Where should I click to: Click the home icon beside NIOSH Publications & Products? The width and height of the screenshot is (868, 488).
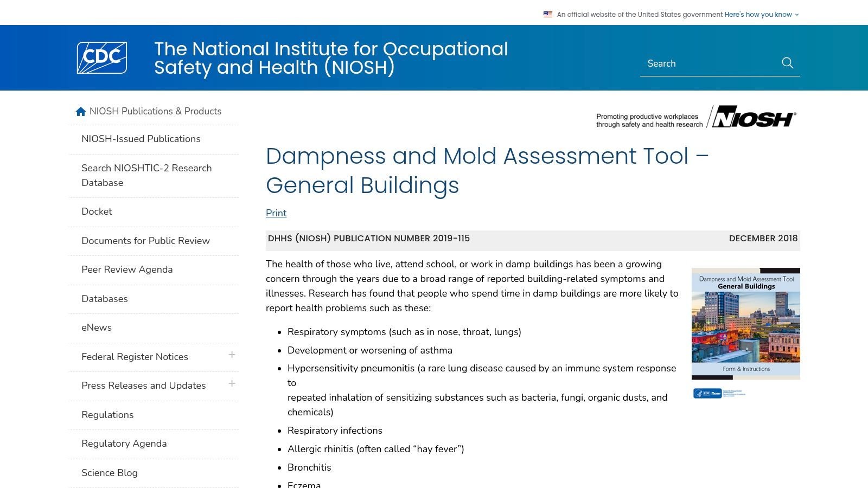(80, 111)
